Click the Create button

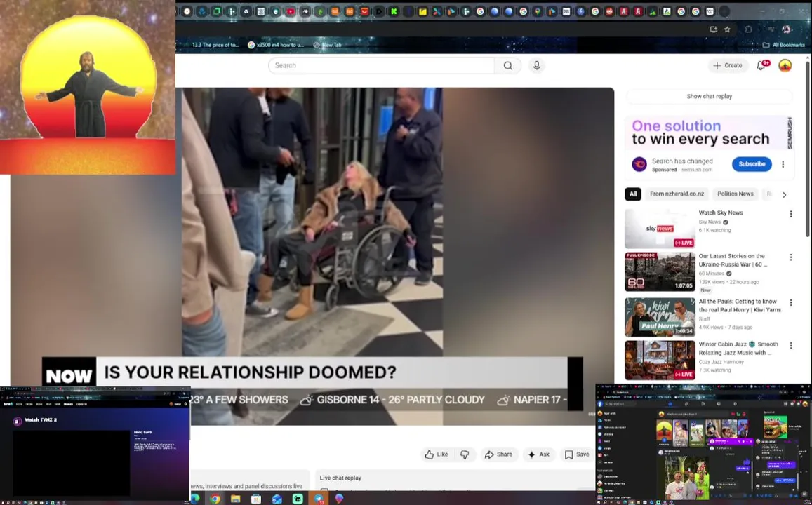coord(728,65)
